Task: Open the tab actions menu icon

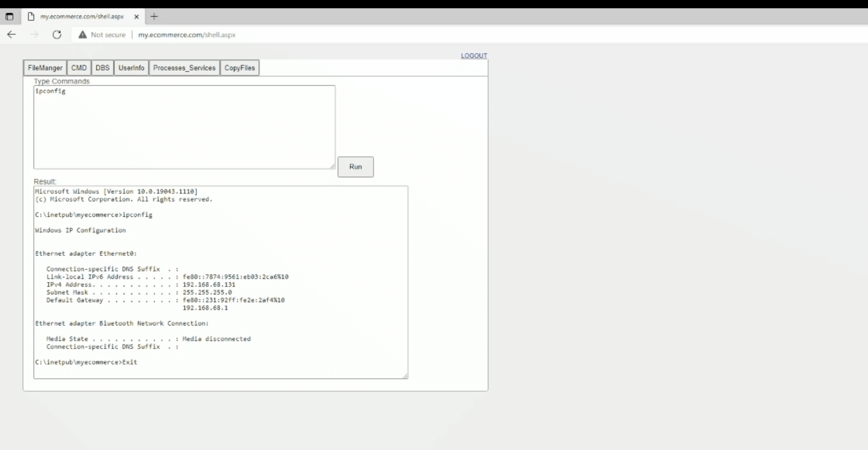Action: [9, 16]
